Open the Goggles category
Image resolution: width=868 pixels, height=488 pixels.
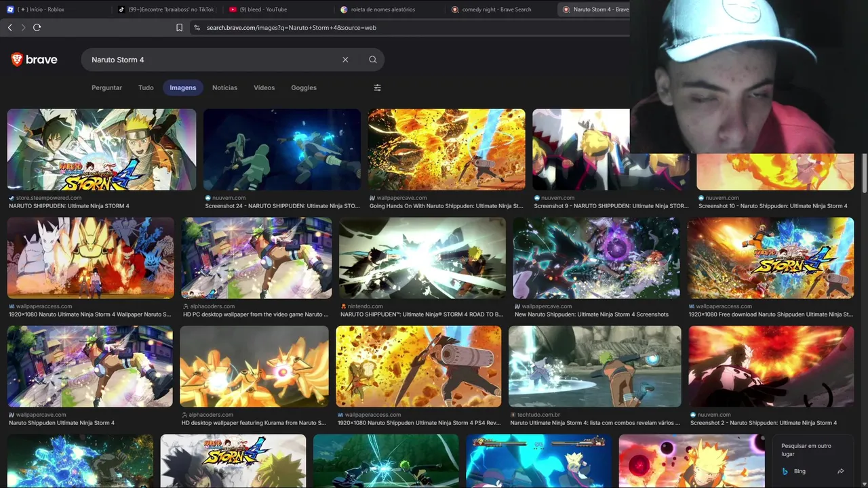pos(304,87)
